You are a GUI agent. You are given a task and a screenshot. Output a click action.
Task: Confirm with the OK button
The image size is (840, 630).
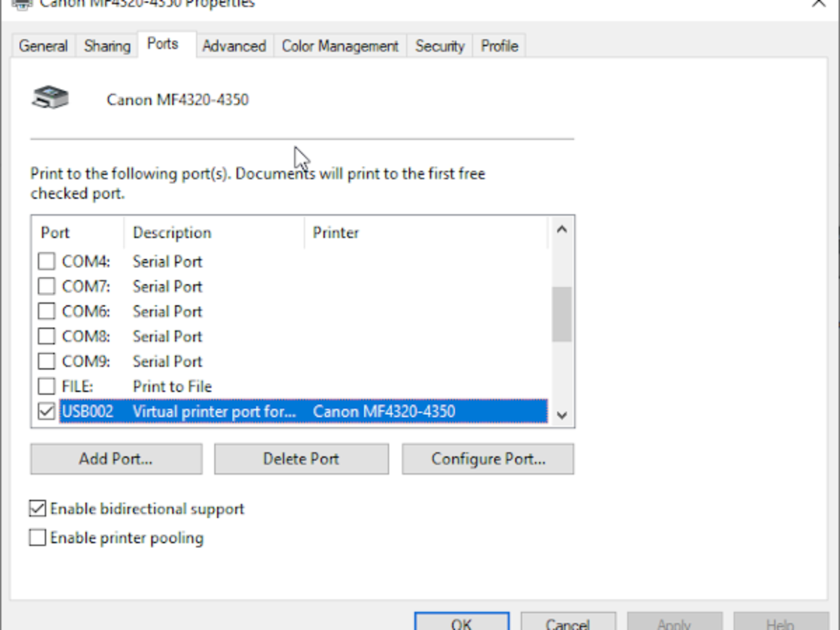pyautogui.click(x=462, y=622)
